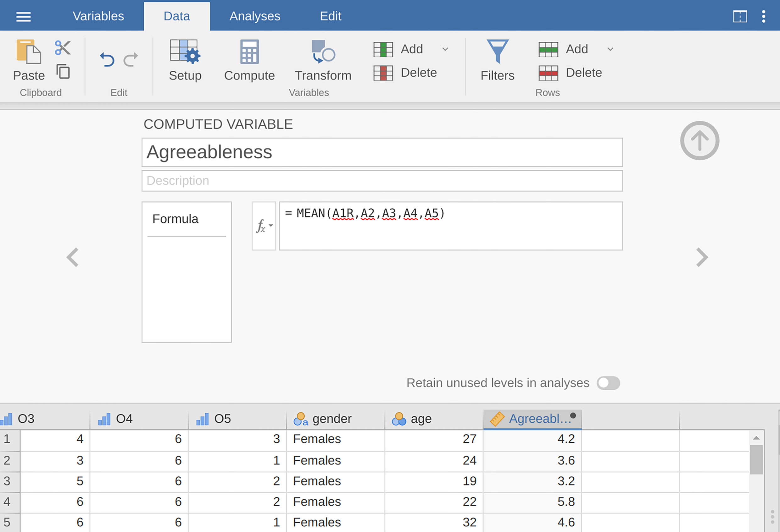Click the age cell with value 19
This screenshot has width=780, height=532.
pos(434,481)
